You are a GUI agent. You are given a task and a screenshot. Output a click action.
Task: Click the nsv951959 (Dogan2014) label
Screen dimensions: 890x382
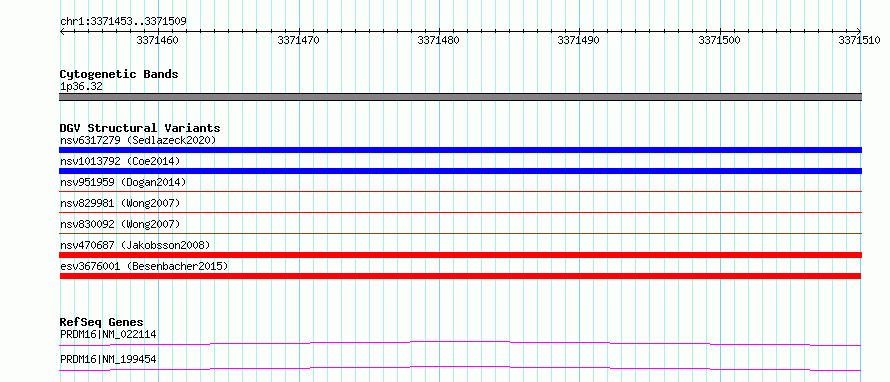tap(123, 182)
